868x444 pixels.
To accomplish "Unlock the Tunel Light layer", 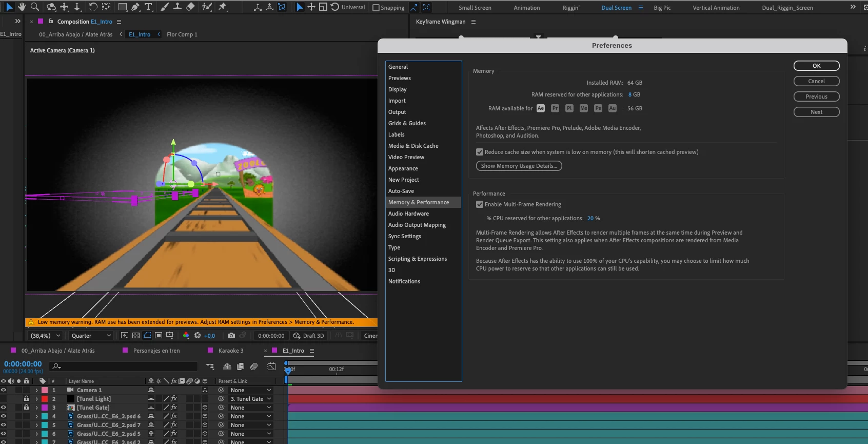I will click(x=26, y=399).
